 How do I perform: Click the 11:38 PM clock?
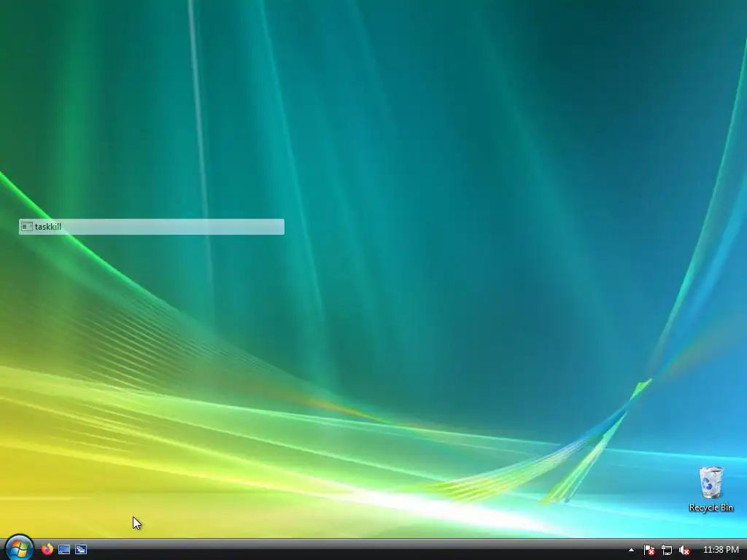(721, 550)
